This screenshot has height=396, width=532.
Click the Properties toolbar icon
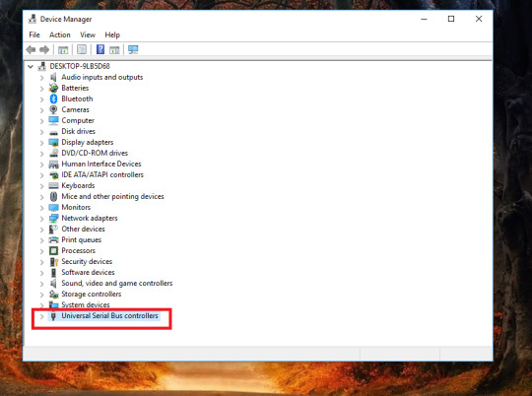(82, 50)
